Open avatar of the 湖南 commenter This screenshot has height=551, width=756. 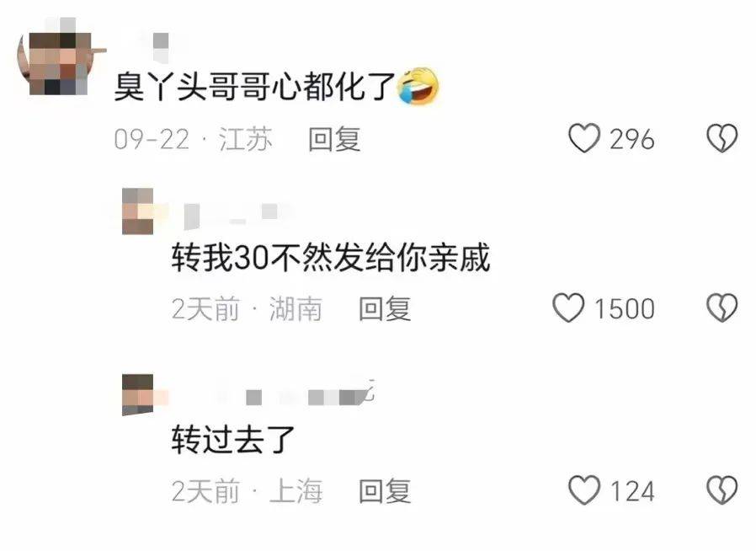click(x=138, y=211)
